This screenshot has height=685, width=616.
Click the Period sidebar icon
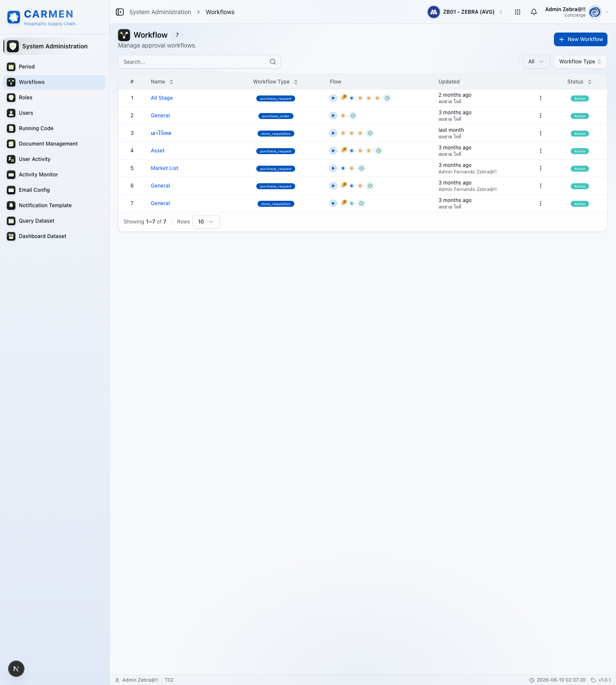point(11,67)
